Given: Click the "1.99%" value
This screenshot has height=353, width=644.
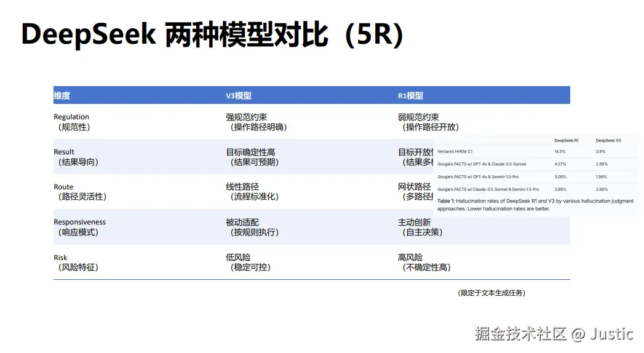Looking at the screenshot, I should [602, 177].
